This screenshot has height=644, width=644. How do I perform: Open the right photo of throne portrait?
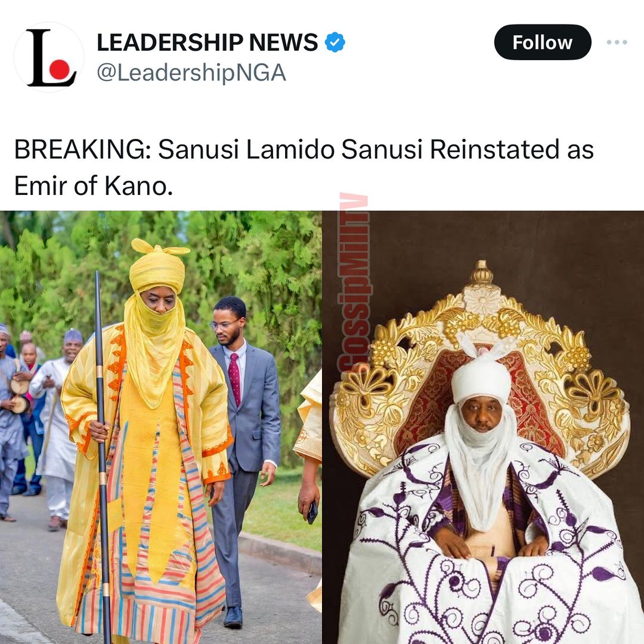(484, 427)
